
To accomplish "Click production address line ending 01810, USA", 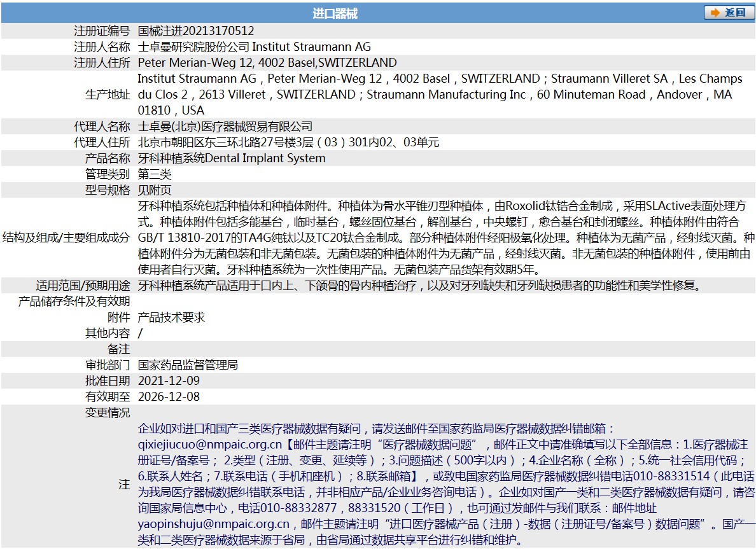I will pos(171,111).
